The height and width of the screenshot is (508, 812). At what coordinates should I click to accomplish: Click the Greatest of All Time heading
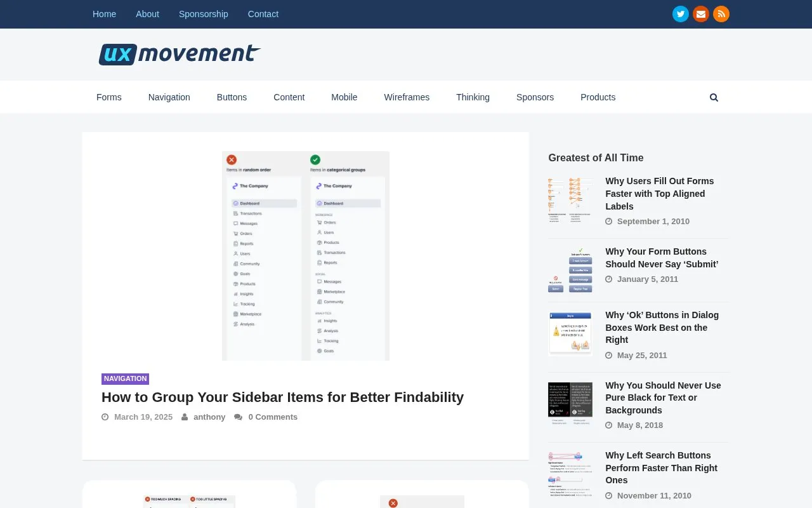coord(596,158)
